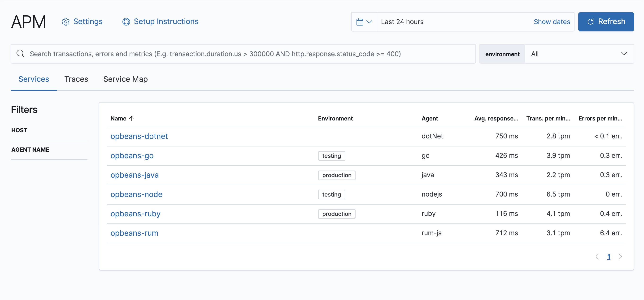Screen dimensions: 644x300
Task: Open the opbeans-rum service
Action: point(134,233)
